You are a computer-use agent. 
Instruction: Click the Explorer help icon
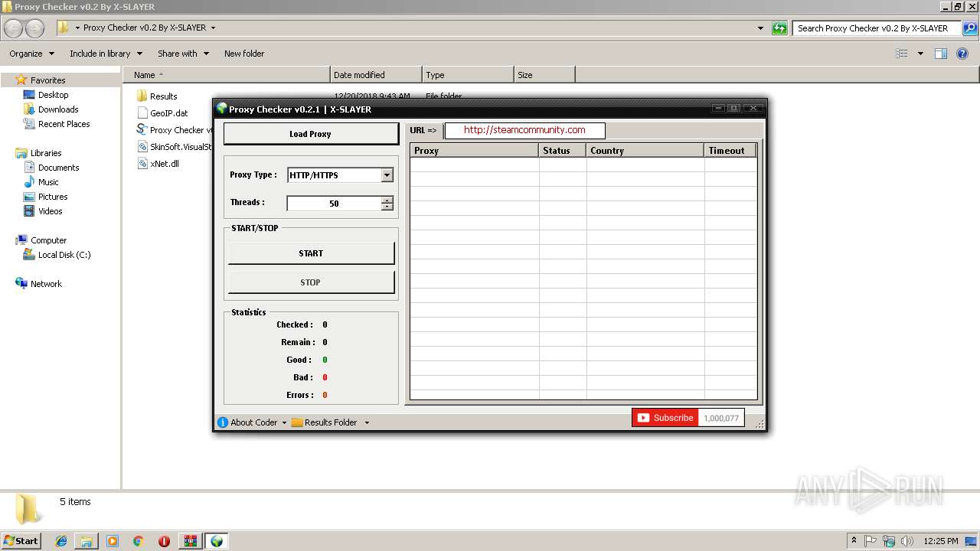pos(962,54)
